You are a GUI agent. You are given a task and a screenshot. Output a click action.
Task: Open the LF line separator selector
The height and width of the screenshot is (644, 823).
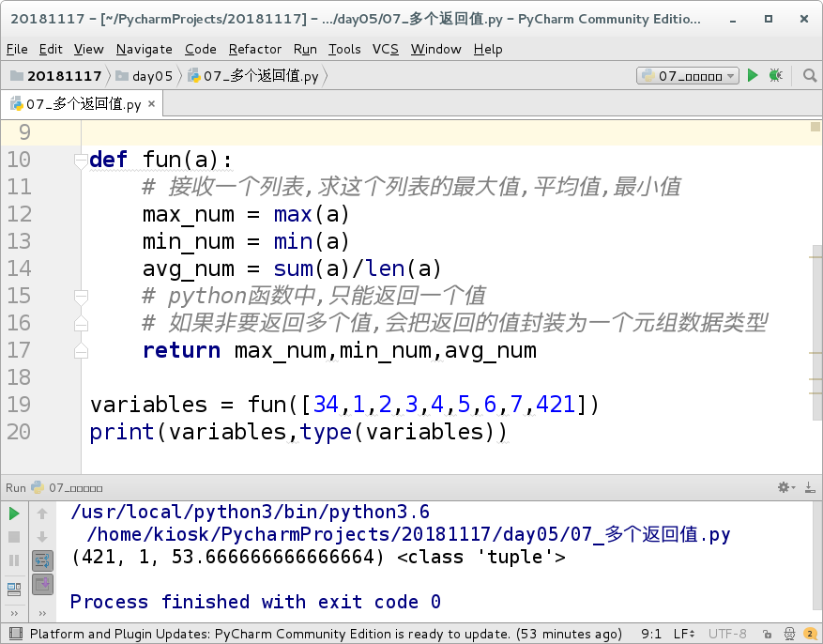pos(683,633)
